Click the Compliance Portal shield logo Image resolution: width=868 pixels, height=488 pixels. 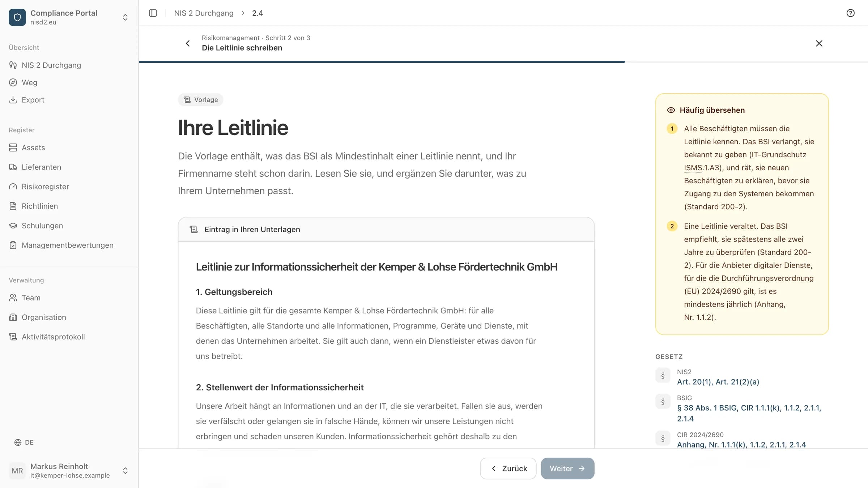point(17,17)
